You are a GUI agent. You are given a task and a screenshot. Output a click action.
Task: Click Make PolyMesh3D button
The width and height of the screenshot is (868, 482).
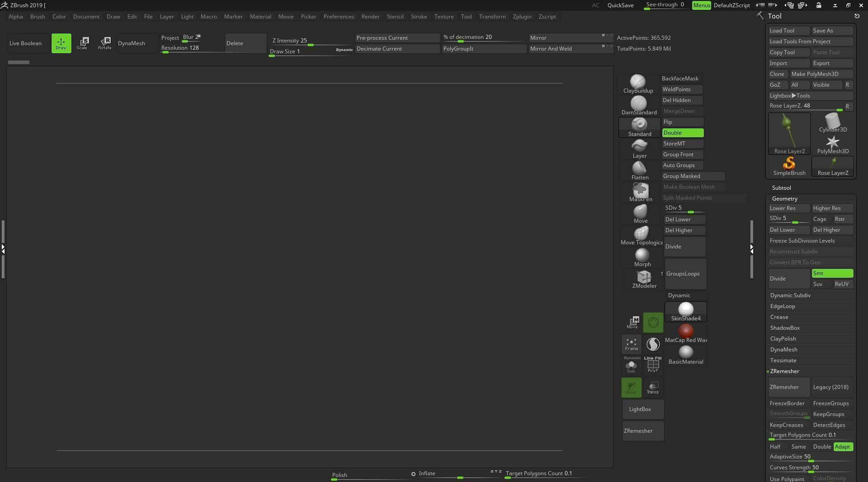(821, 74)
